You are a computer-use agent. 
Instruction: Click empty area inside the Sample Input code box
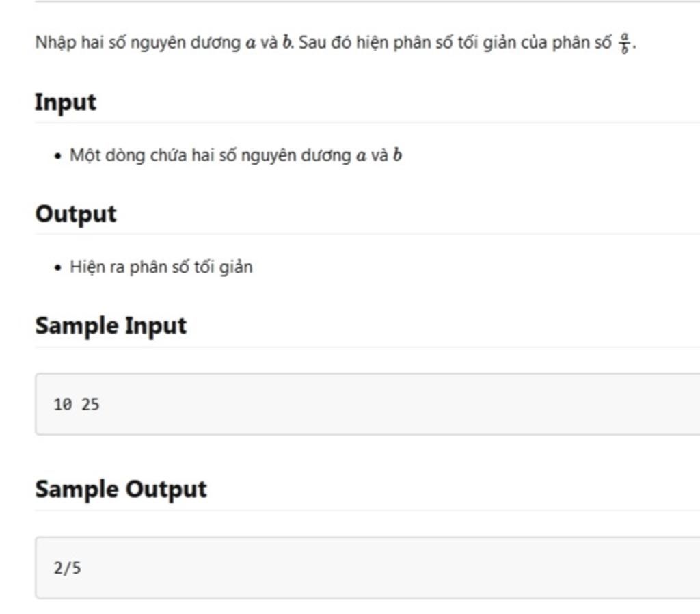coord(410,405)
